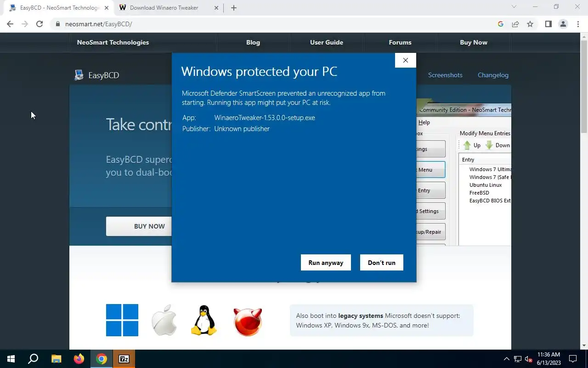Image resolution: width=588 pixels, height=368 pixels.
Task: Click the Linux Tux penguin icon
Action: pos(204,320)
